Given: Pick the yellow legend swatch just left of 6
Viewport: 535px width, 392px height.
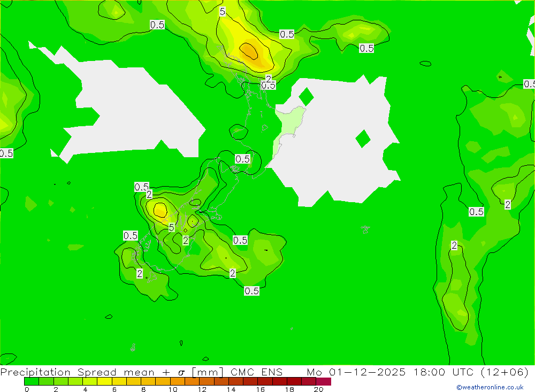Looking at the screenshot, I should click(104, 381).
